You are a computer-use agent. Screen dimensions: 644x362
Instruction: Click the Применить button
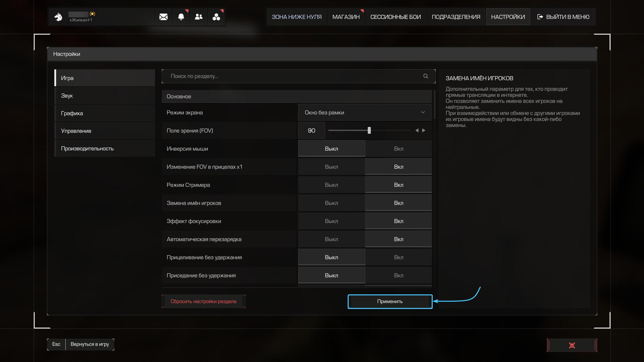(x=390, y=301)
